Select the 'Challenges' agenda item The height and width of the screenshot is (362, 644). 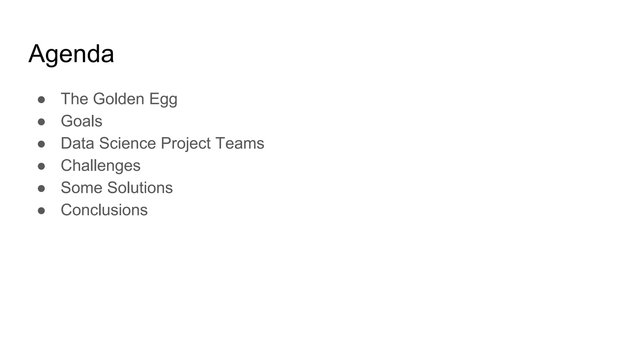[x=101, y=166]
